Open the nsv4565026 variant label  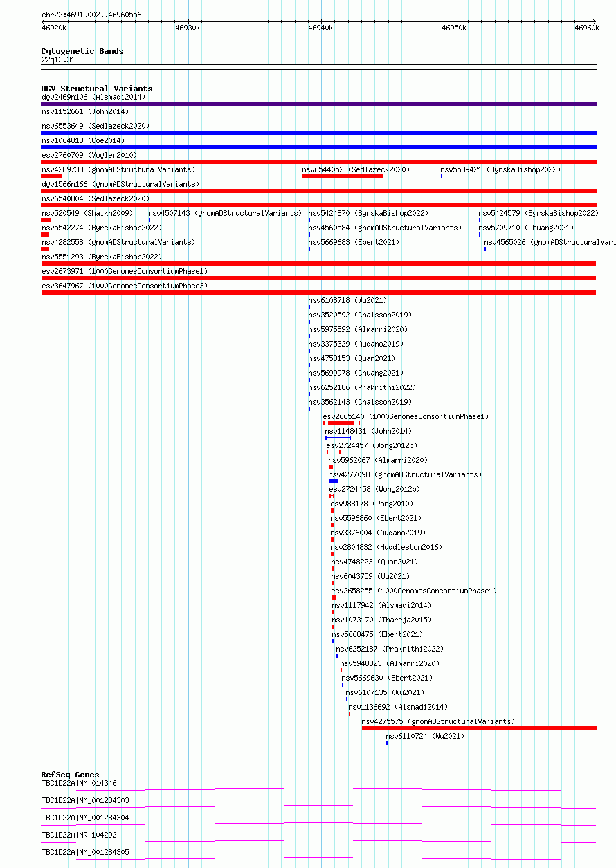pos(550,243)
